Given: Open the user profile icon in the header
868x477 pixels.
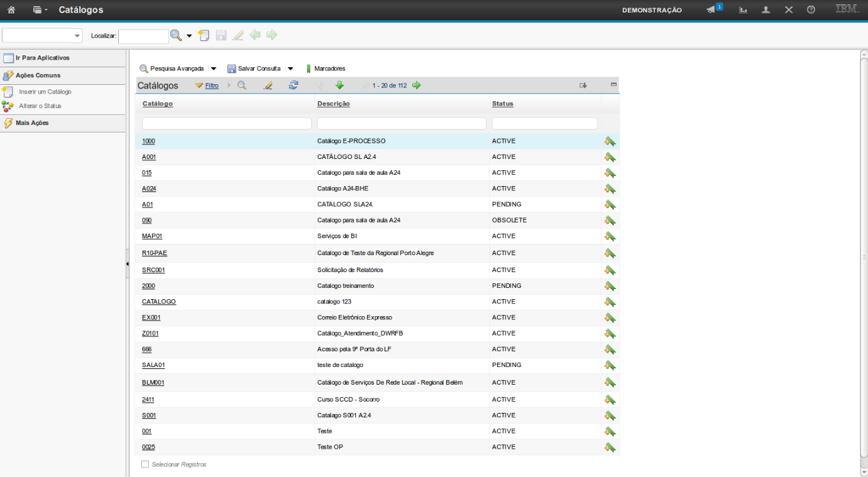Looking at the screenshot, I should pyautogui.click(x=766, y=10).
